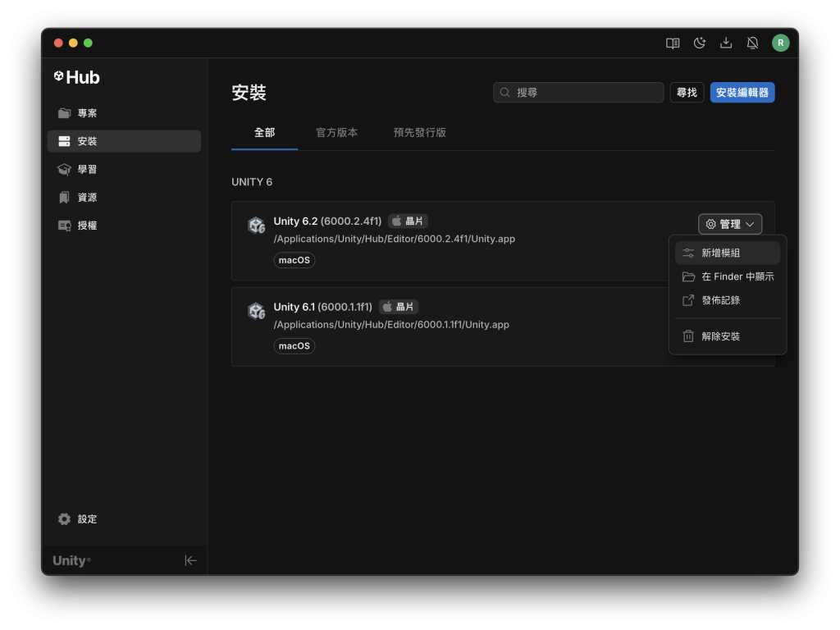Click the trash icon beside 解除安裝
The image size is (840, 630).
(688, 336)
